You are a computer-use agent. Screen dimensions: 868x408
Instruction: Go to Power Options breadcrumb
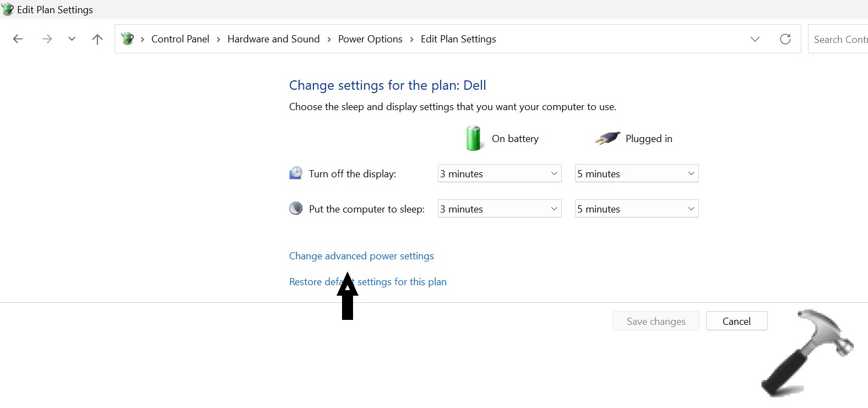click(x=370, y=39)
